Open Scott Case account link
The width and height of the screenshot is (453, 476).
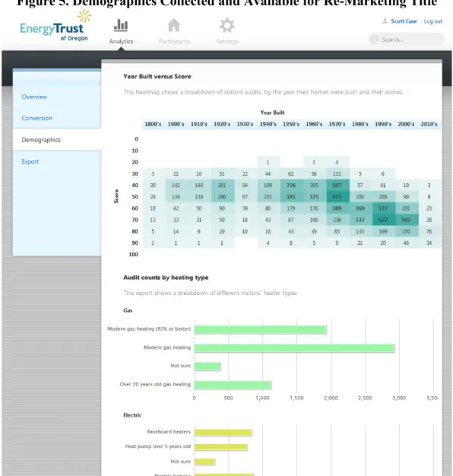tap(404, 21)
